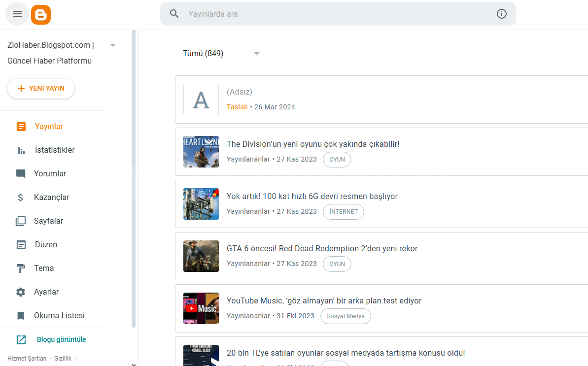588x366 pixels.
Task: Open "Yok artık! 100 kat hızlı 6G" post
Action: pyautogui.click(x=312, y=196)
